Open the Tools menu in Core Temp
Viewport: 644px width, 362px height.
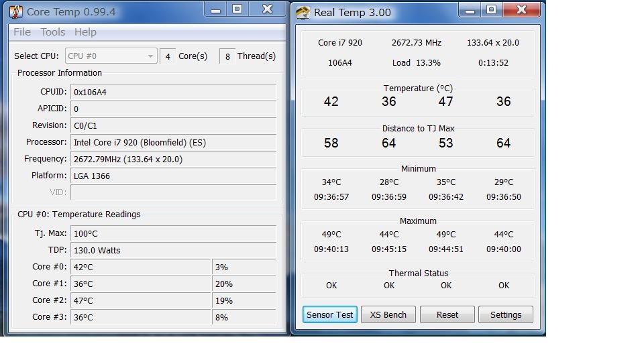[52, 32]
